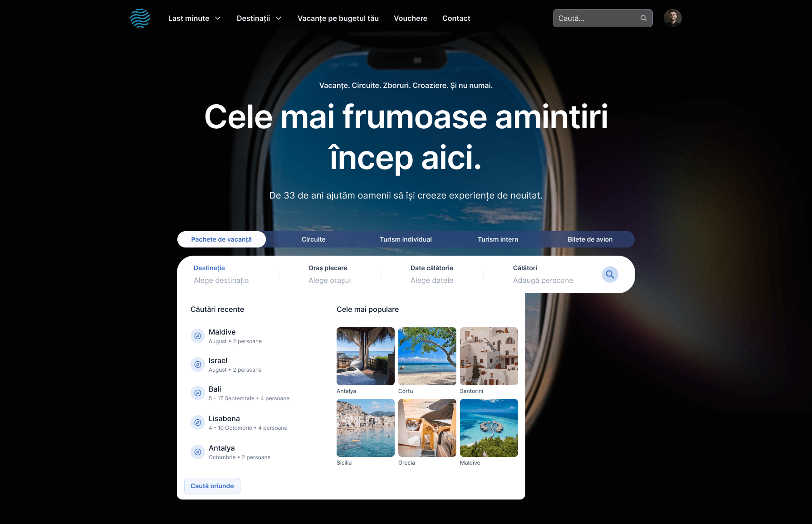Click the compass icon beside Maldive
The height and width of the screenshot is (524, 812).
coord(198,336)
